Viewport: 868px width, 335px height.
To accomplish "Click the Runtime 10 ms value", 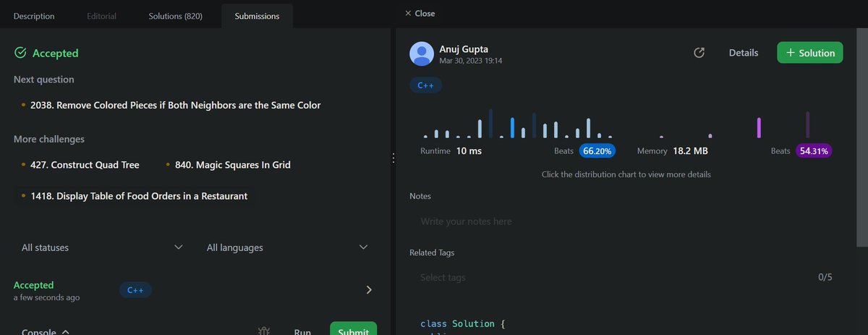I will (469, 151).
